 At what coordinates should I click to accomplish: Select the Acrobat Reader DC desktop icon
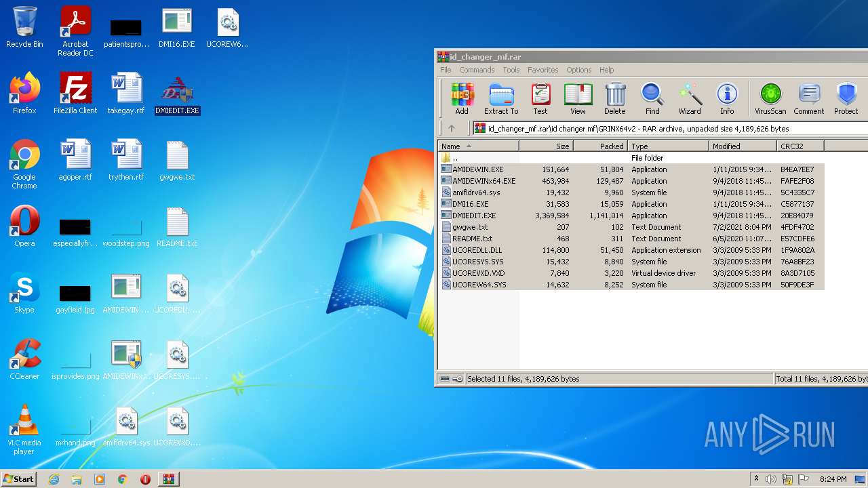(x=75, y=31)
